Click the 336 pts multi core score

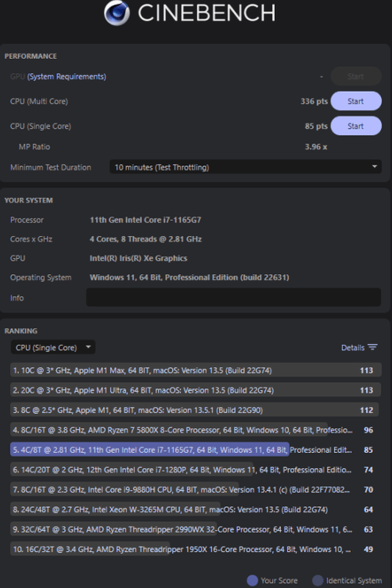coord(314,101)
